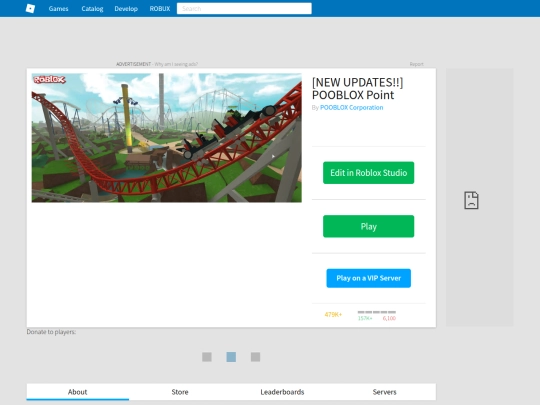Switch to the Leaderboards tab

click(x=282, y=392)
